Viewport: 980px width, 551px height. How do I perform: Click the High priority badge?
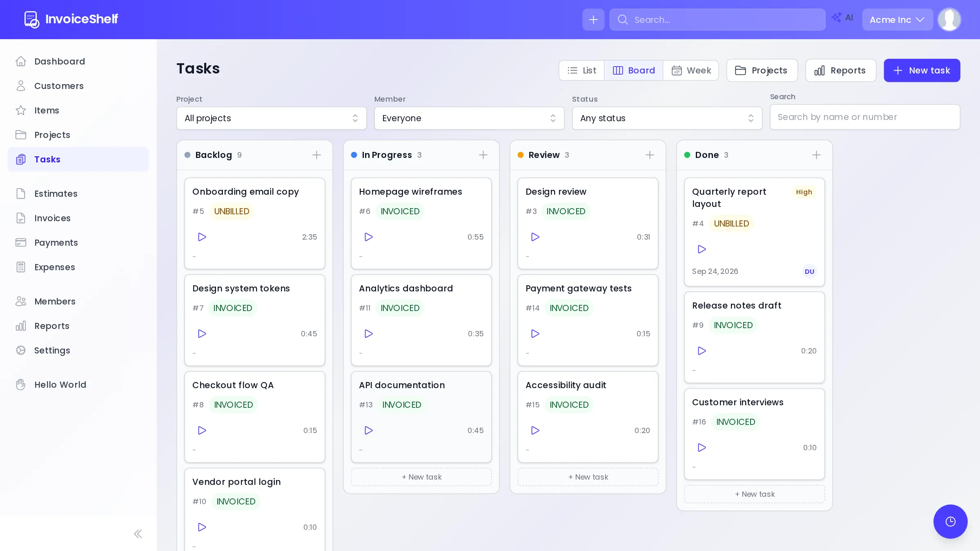804,192
